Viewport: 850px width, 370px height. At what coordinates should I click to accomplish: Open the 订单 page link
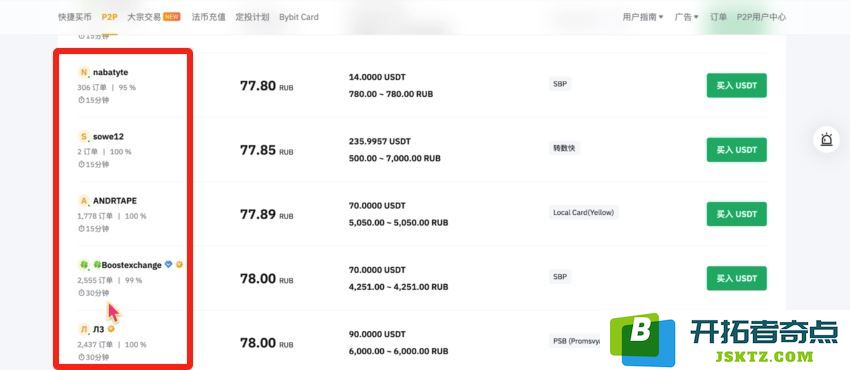click(x=718, y=17)
